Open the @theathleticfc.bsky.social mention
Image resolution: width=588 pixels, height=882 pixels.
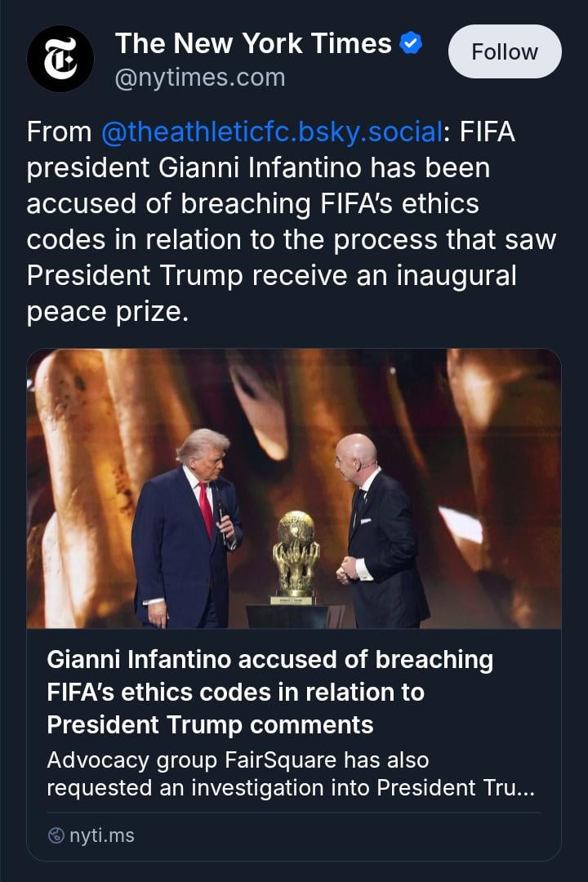tap(272, 131)
